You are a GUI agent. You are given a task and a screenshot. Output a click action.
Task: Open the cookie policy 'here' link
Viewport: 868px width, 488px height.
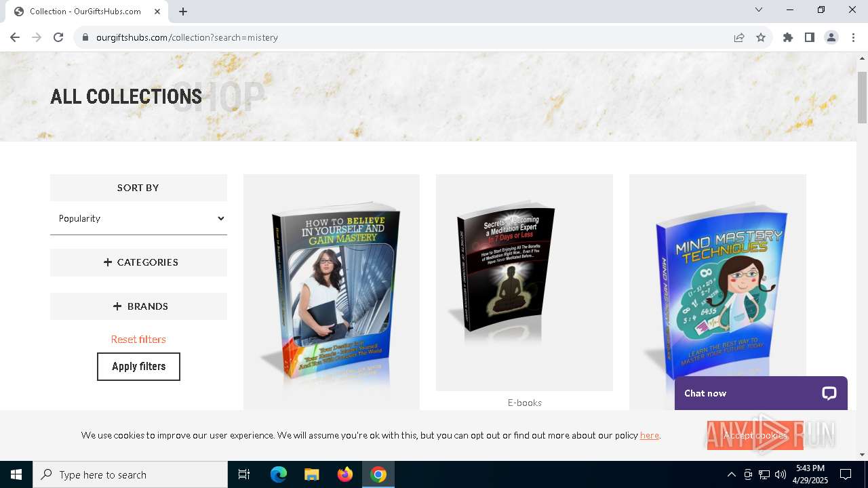[x=650, y=435]
